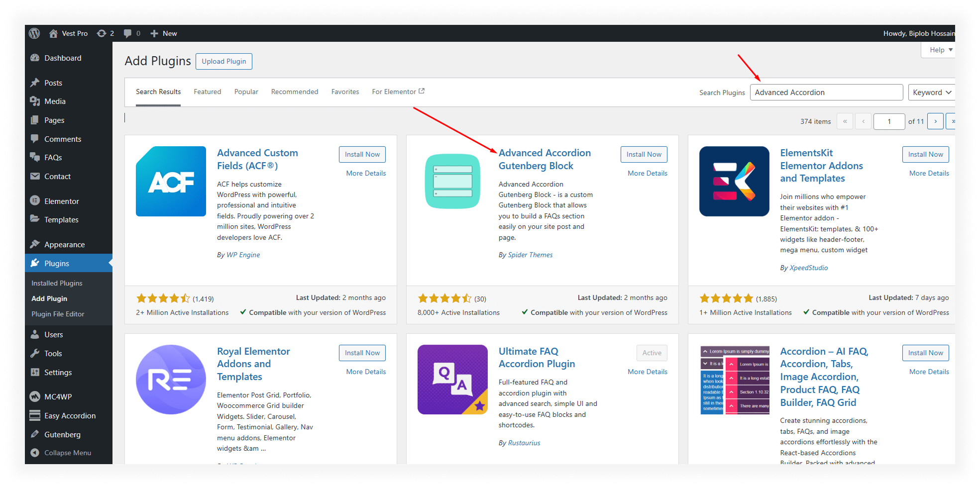Open the ElementsKit Elementor Addons title link
The image size is (980, 489).
pyautogui.click(x=821, y=166)
